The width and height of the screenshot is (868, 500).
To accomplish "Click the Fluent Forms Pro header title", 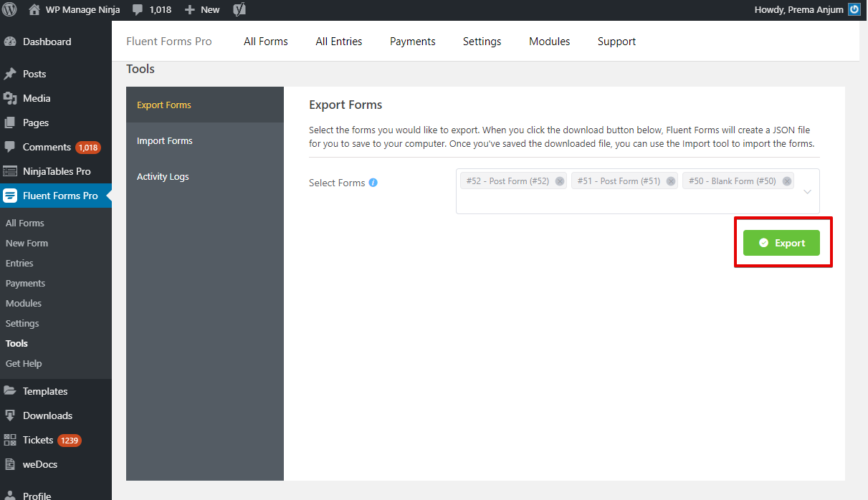I will tap(169, 42).
